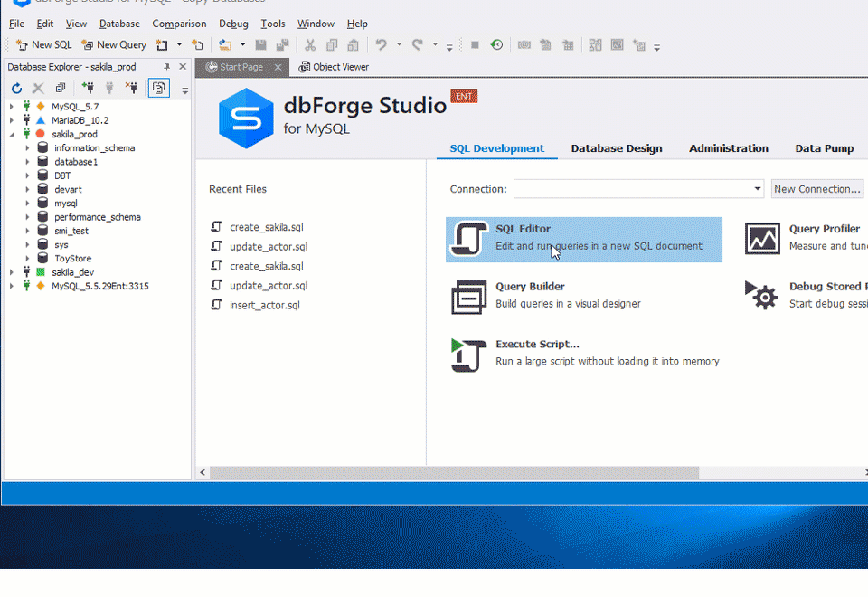Switch to the Data Pump tab

(x=825, y=148)
